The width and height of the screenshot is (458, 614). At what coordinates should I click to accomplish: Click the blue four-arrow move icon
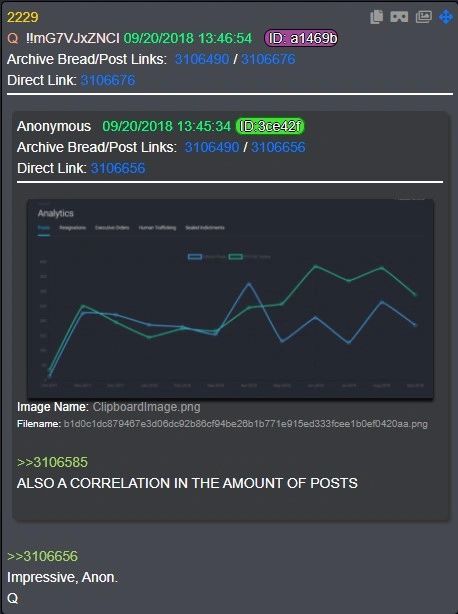pos(446,17)
